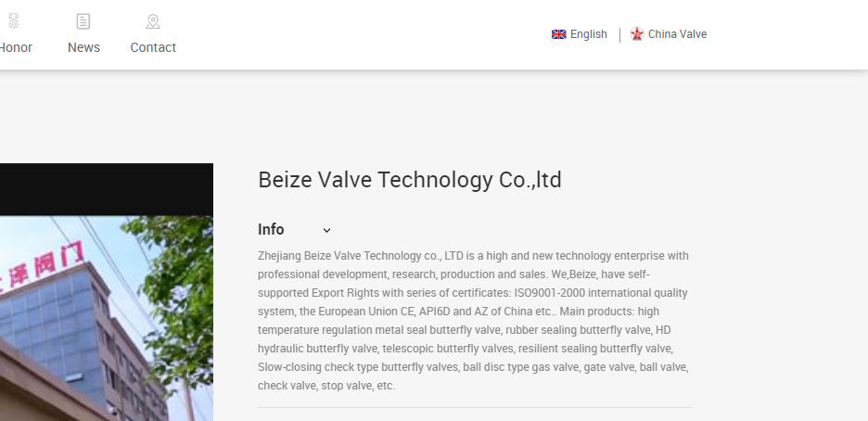
Task: Switch language via English link
Action: coord(589,34)
